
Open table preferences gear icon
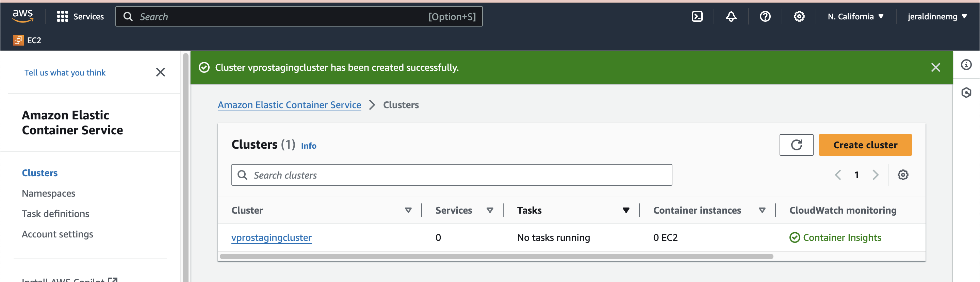pos(903,175)
